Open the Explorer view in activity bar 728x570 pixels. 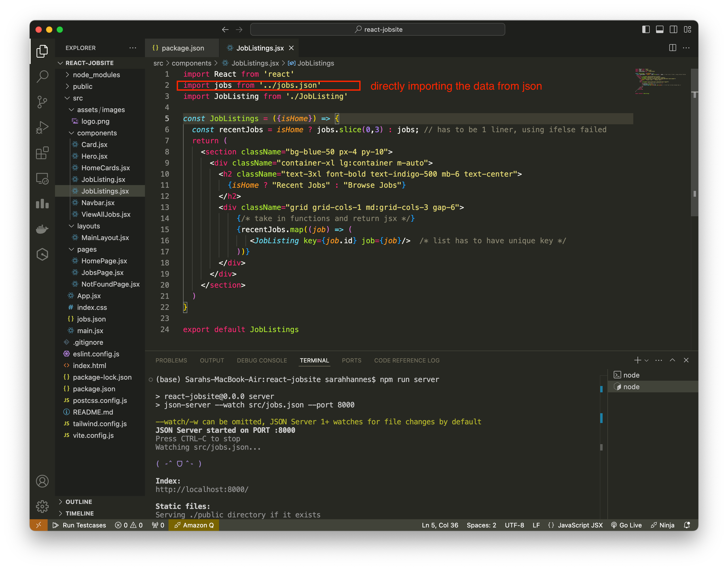click(x=42, y=51)
